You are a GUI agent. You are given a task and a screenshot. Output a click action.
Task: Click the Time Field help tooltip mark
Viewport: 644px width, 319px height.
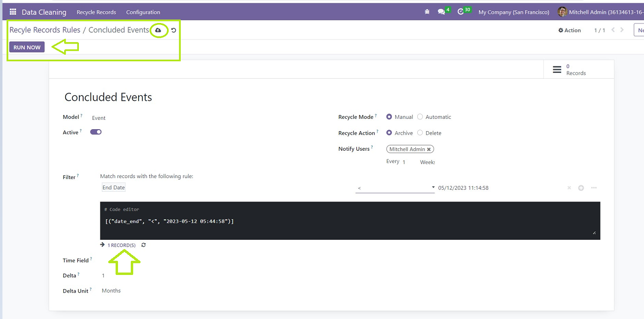[91, 259]
